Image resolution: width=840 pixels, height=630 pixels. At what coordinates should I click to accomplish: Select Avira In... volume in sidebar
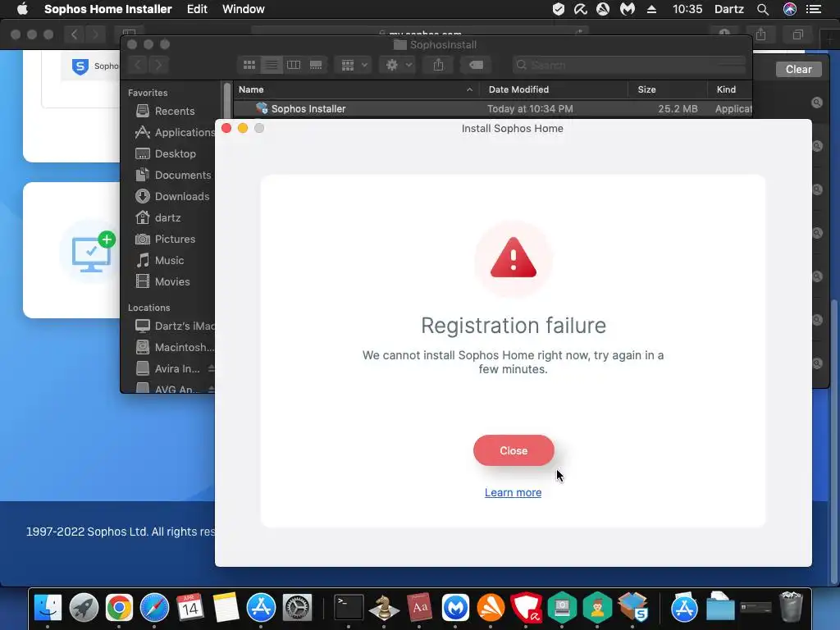(167, 368)
